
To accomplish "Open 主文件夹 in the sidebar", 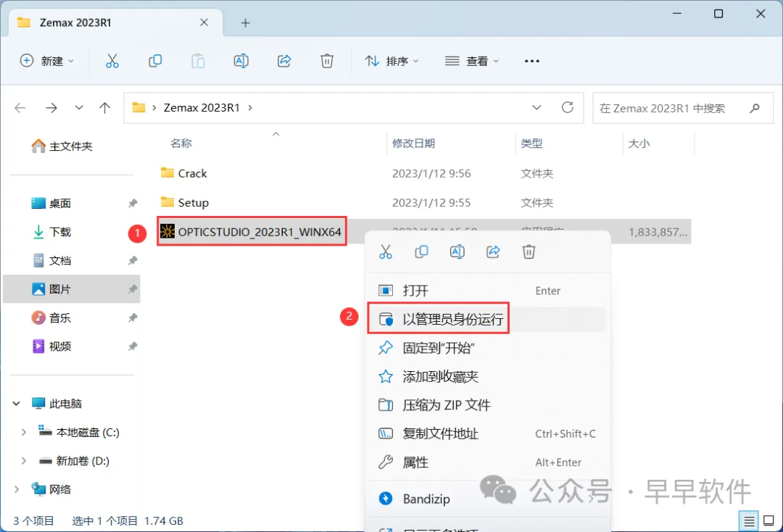I will (x=62, y=146).
